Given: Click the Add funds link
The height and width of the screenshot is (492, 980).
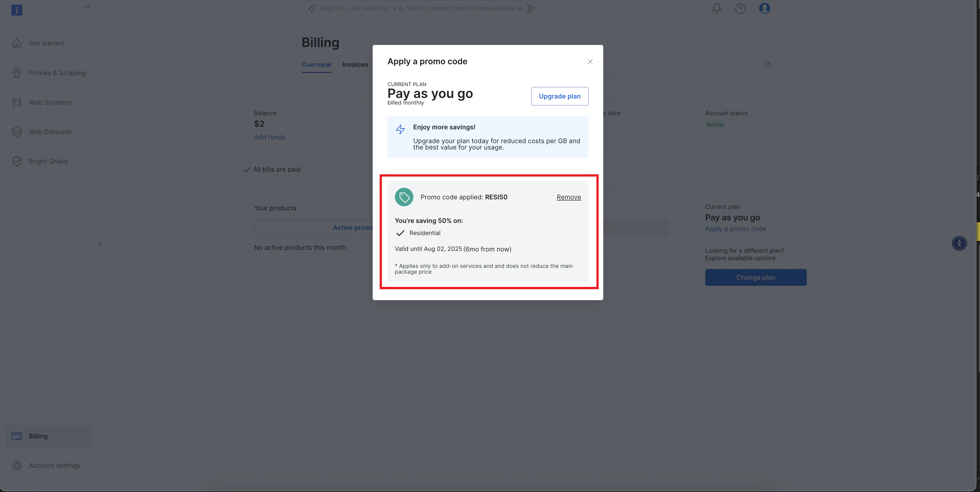Looking at the screenshot, I should pyautogui.click(x=269, y=137).
